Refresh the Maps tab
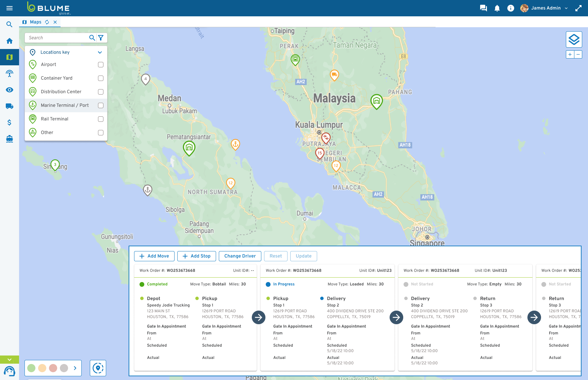Image resolution: width=588 pixels, height=380 pixels. (47, 22)
